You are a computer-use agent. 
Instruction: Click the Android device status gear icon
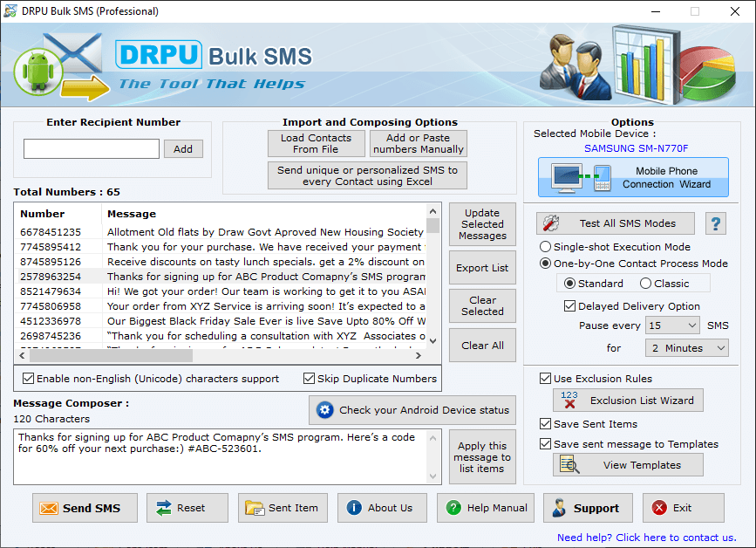(x=325, y=410)
